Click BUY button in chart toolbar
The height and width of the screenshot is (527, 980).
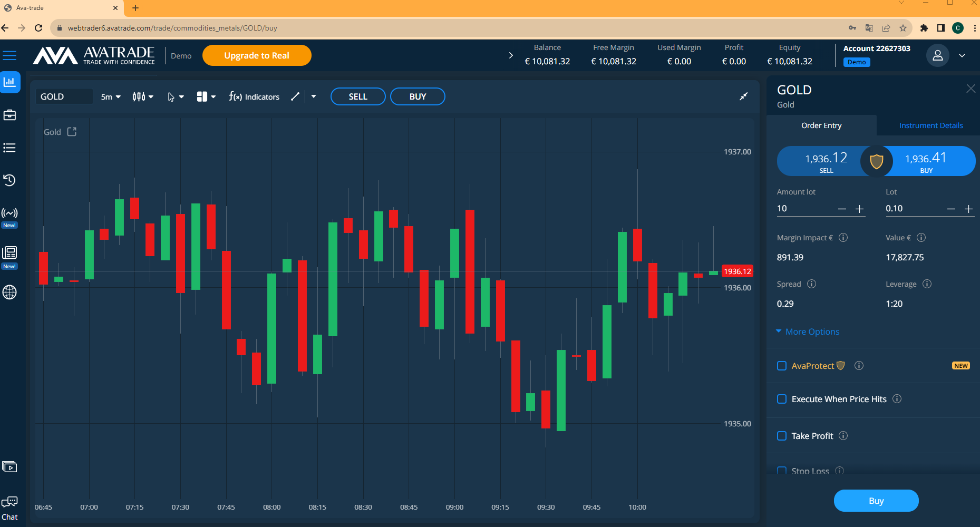418,96
